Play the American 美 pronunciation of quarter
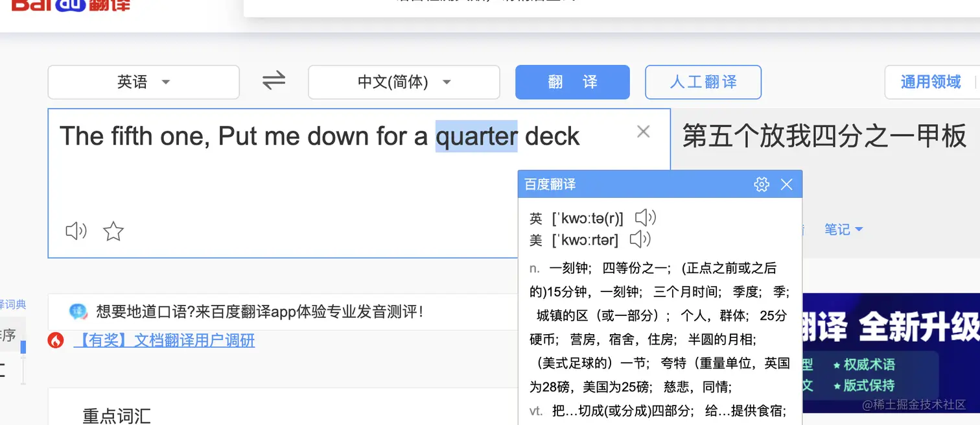This screenshot has height=425, width=980. tap(640, 239)
